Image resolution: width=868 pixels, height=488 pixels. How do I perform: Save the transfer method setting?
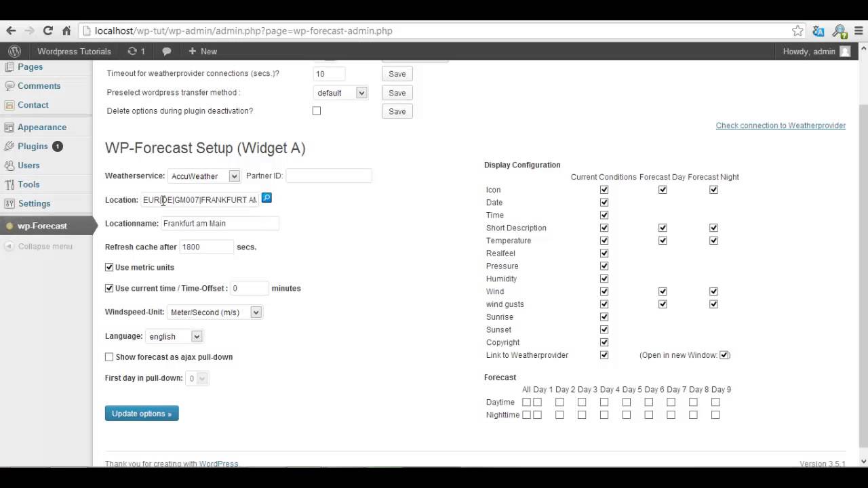(397, 93)
